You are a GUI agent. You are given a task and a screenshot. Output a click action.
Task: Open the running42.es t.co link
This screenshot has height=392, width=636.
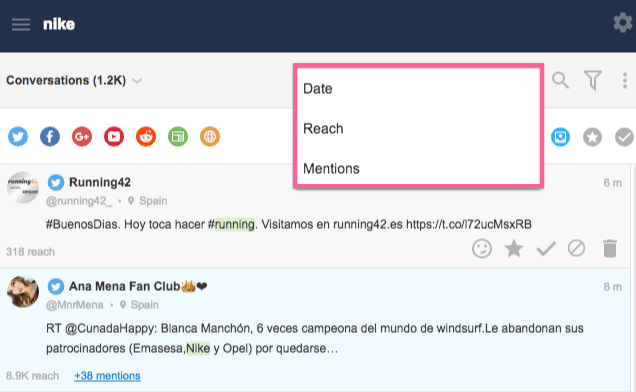[469, 224]
